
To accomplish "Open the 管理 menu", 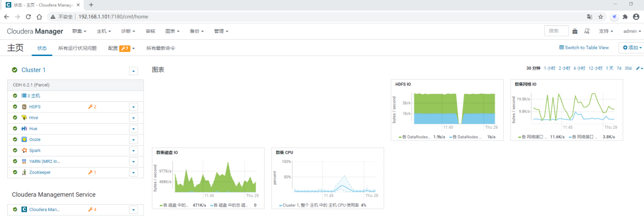I will (x=221, y=31).
